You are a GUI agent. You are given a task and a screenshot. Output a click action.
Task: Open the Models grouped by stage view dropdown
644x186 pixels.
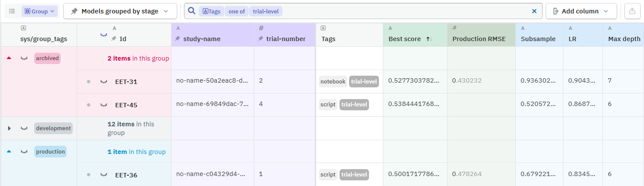120,11
